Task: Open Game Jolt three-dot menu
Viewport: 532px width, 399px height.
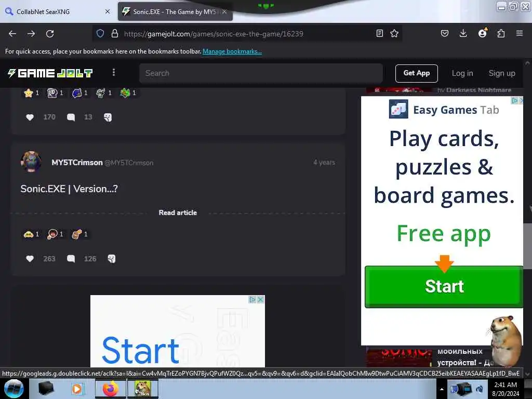Action: [x=114, y=72]
